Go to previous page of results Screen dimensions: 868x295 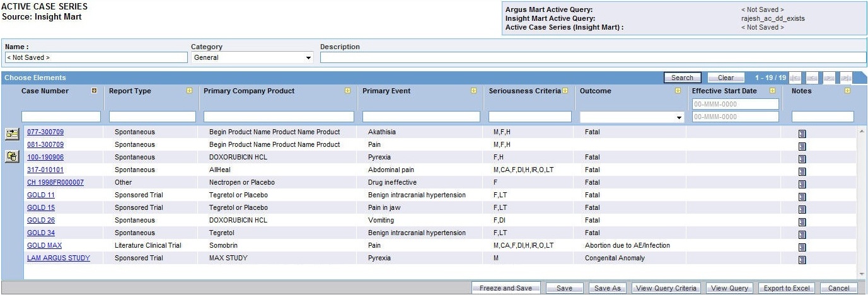coord(813,78)
